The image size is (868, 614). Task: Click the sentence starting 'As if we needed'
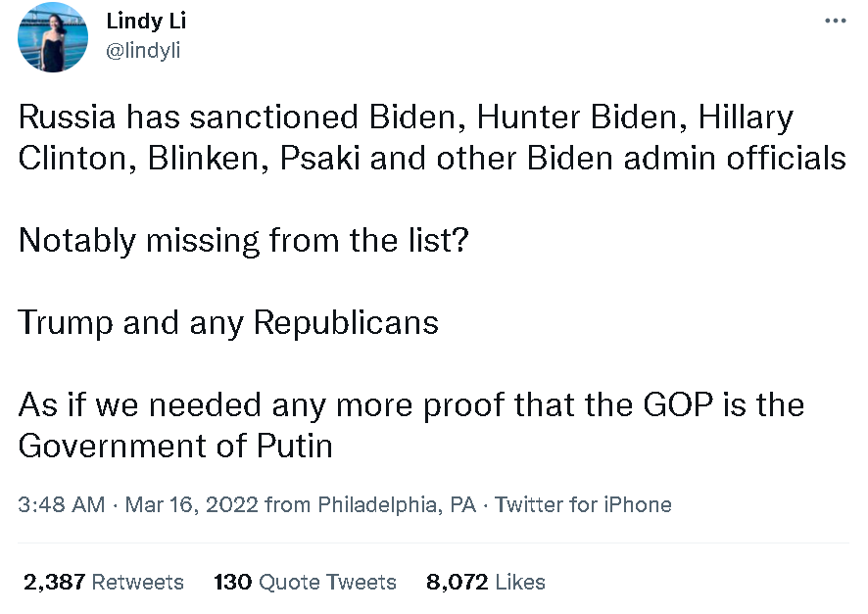[411, 405]
